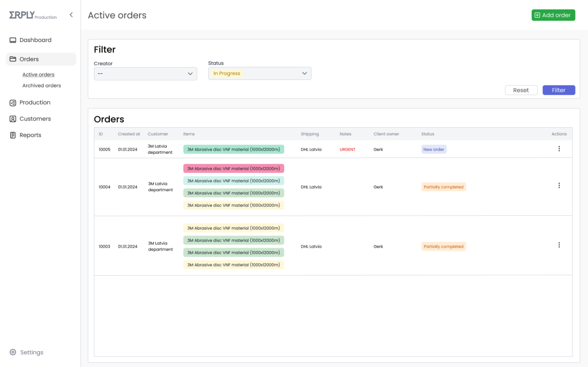The image size is (588, 367).
Task: Click the ID column header
Action: tap(101, 134)
